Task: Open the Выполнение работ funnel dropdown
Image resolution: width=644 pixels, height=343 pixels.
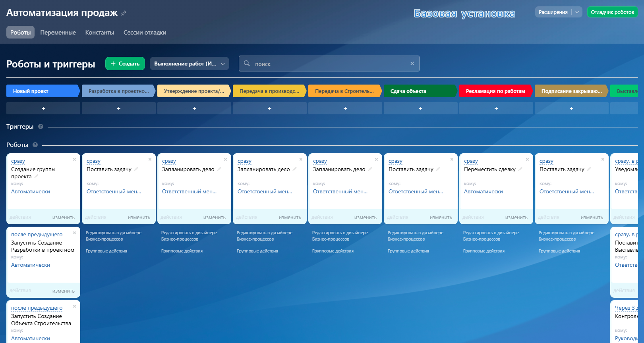Action: click(x=189, y=64)
